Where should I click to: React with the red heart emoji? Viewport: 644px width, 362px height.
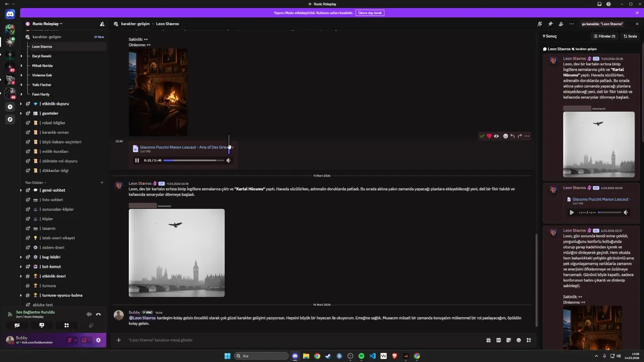[489, 136]
